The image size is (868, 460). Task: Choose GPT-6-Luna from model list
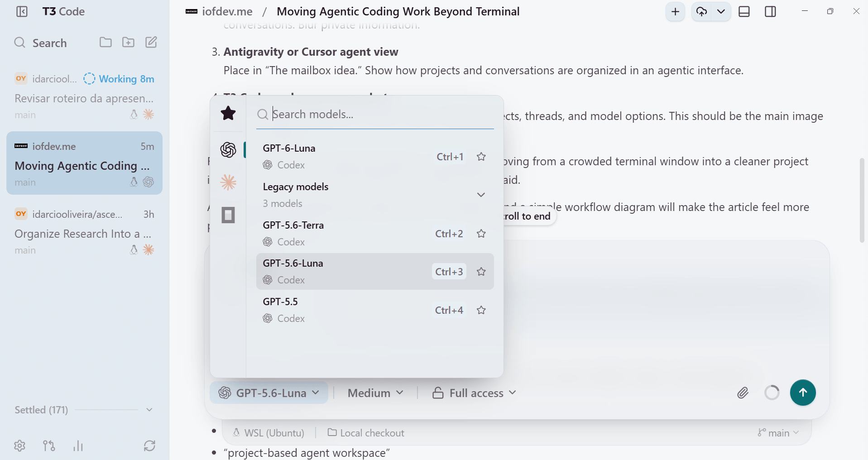click(x=375, y=156)
